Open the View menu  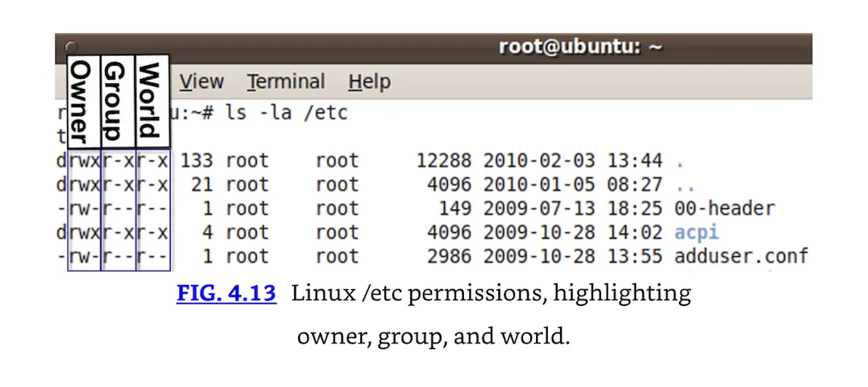[201, 82]
